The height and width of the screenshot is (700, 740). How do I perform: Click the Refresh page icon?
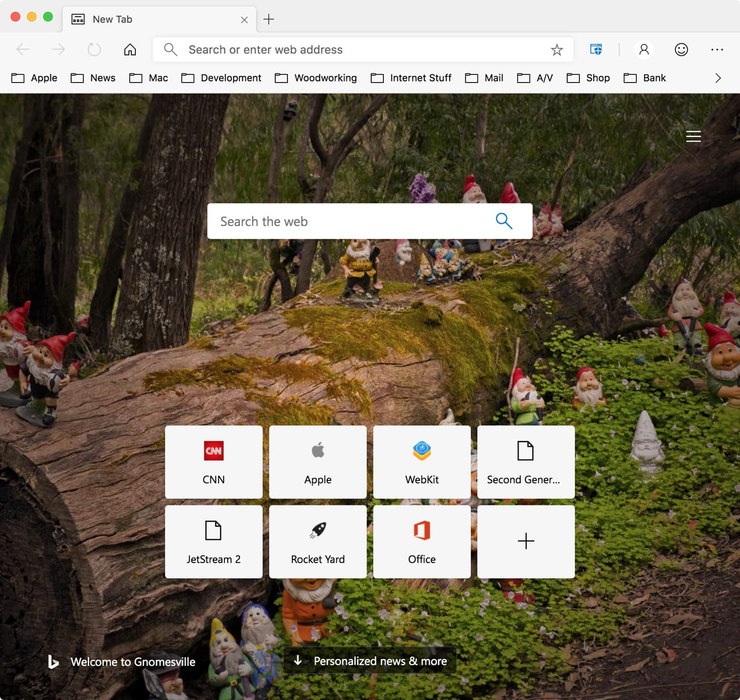click(94, 50)
